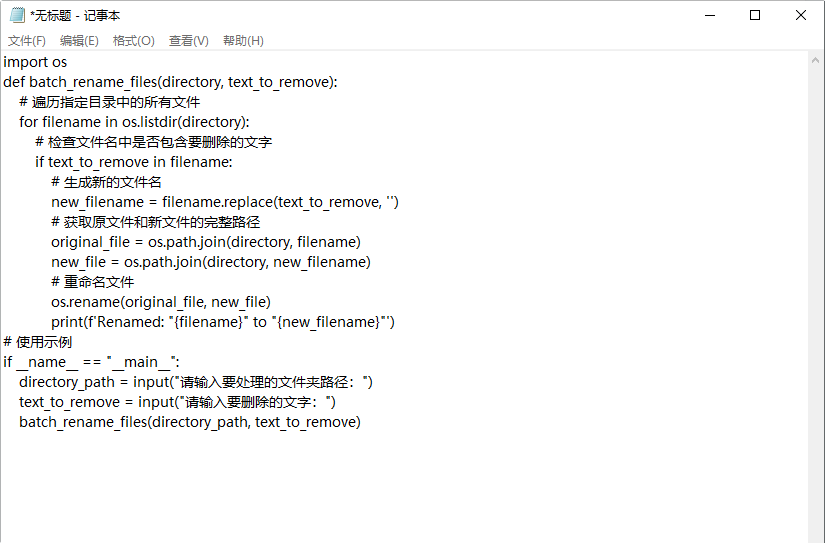Viewport: 825px width, 543px height.
Task: Close the Notepad window
Action: tap(801, 15)
